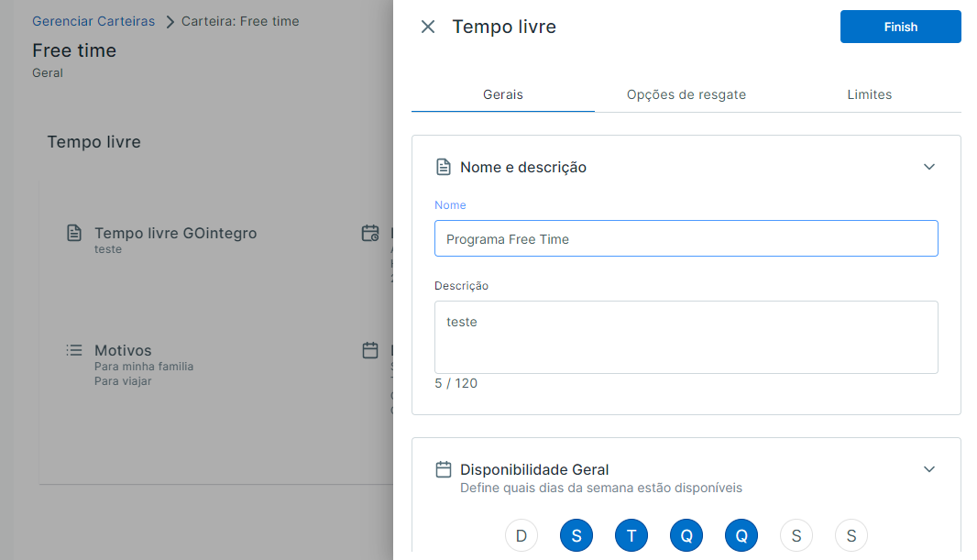Click the calendar icon on the Motivos row
977x560 pixels.
point(370,350)
